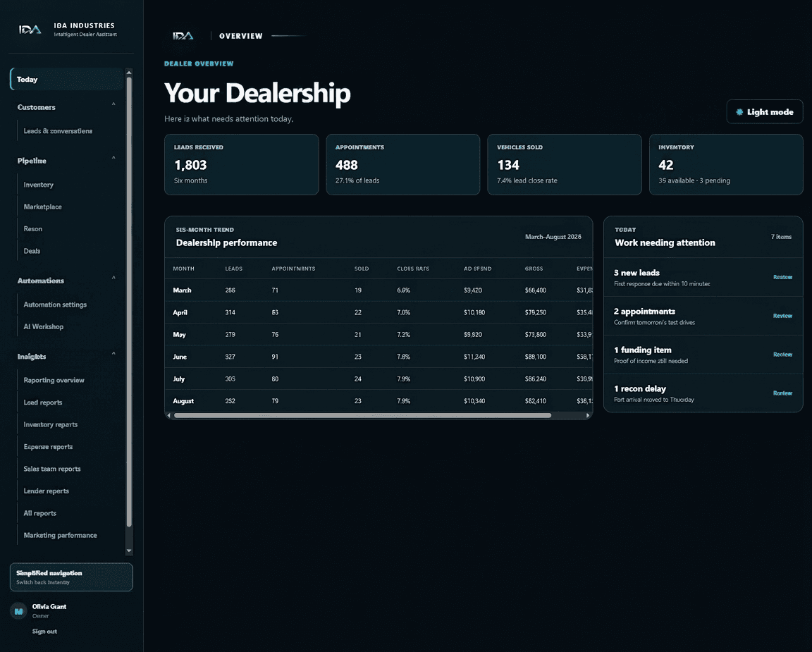This screenshot has height=652, width=812.
Task: Click the August row month cell
Action: 183,401
